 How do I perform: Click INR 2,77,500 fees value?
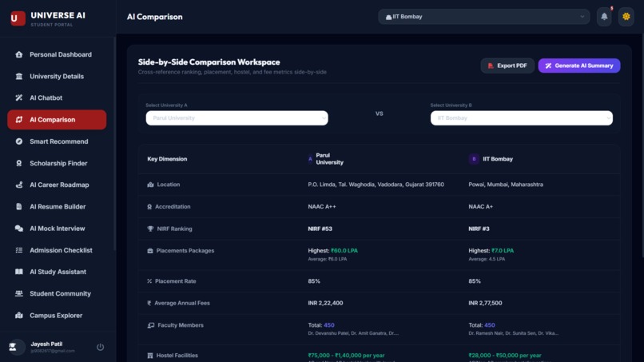coord(485,303)
